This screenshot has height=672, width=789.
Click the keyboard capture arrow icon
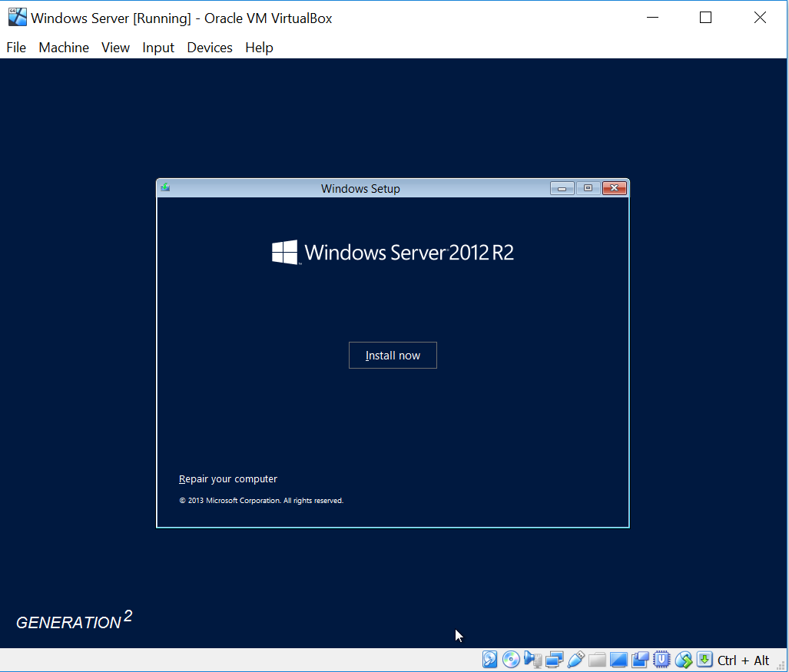[704, 659]
